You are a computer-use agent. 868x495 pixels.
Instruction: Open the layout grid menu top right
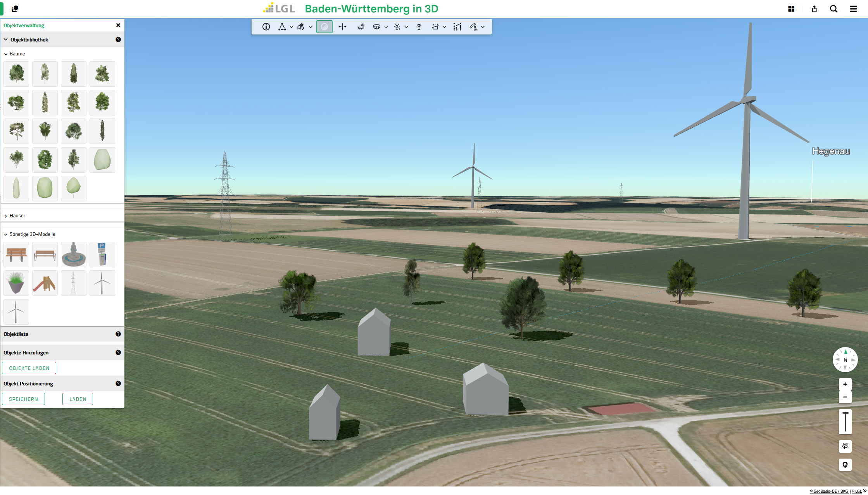pos(791,9)
